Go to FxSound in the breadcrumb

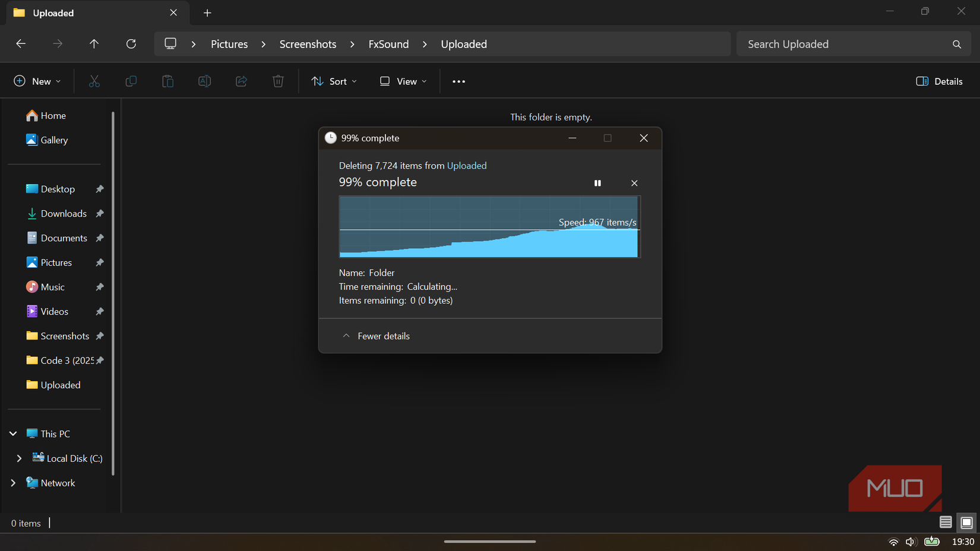click(388, 44)
